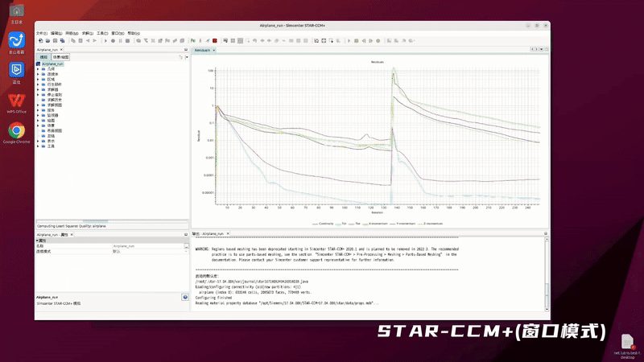Open the 求解 menu
Image resolution: width=644 pixels, height=362 pixels.
pos(88,33)
